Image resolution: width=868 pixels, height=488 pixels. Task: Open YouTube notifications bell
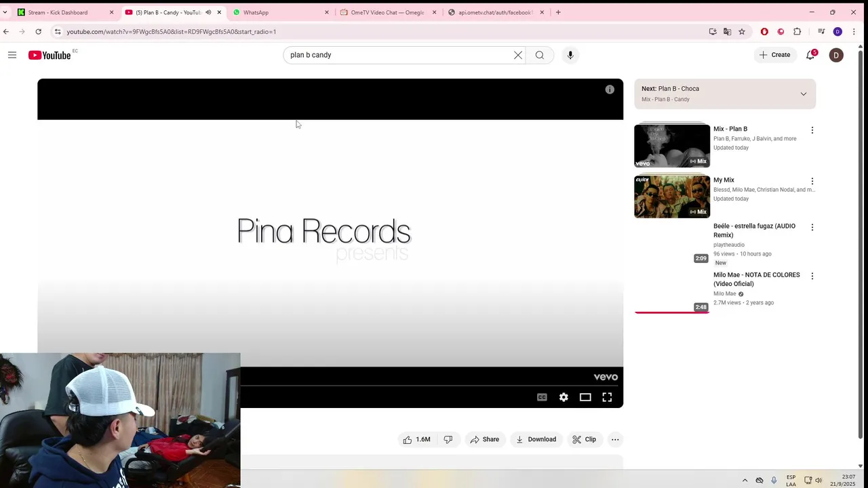coord(810,55)
